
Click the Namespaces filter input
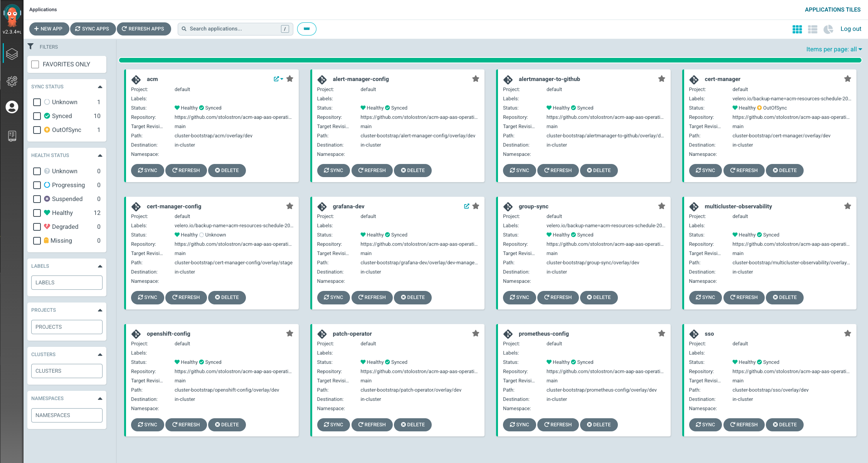coord(67,415)
